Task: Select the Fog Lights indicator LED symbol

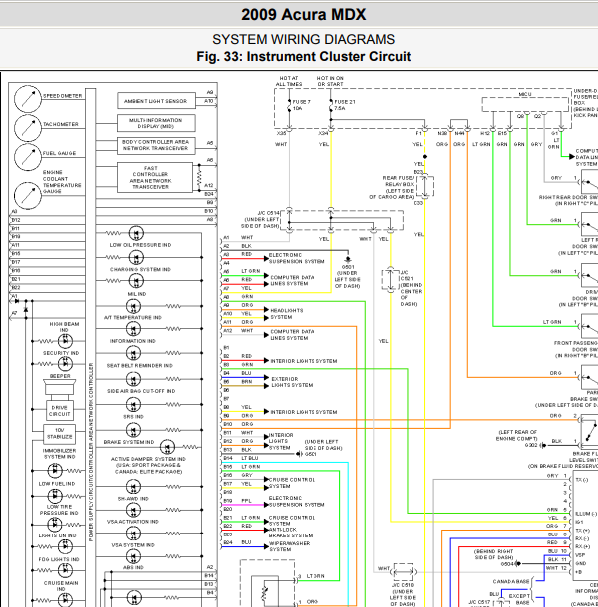Action: click(65, 570)
